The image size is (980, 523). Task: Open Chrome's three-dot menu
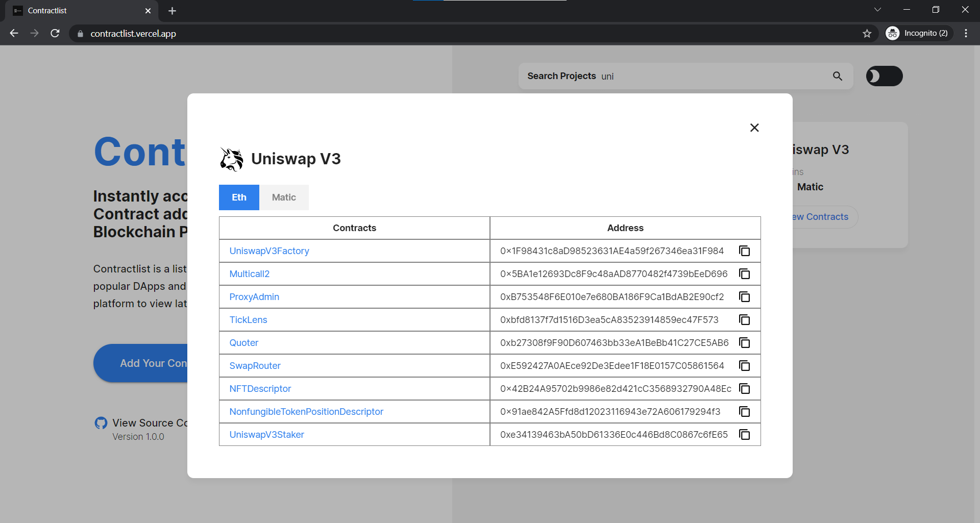pos(966,33)
